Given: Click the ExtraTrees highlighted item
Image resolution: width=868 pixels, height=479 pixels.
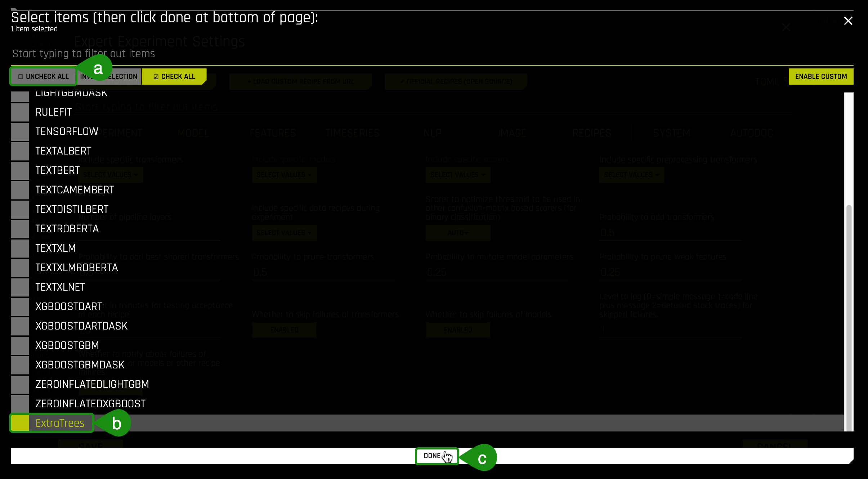Looking at the screenshot, I should click(59, 423).
